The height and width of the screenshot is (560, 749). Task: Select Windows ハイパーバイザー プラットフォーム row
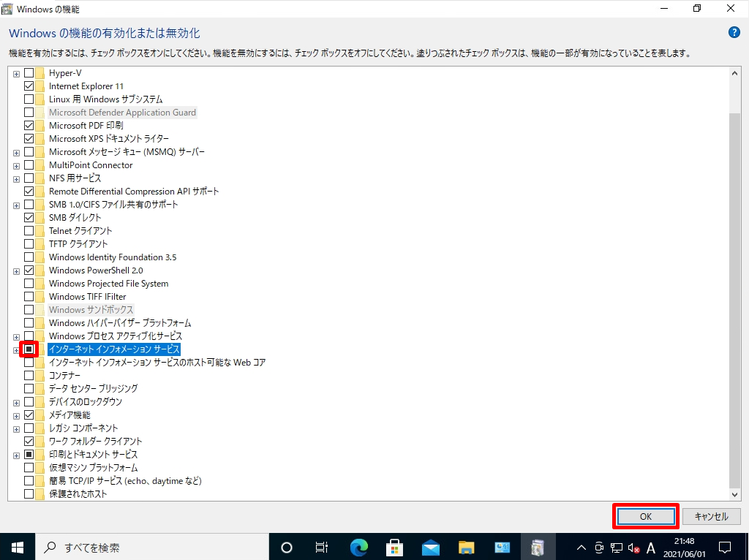click(x=120, y=322)
